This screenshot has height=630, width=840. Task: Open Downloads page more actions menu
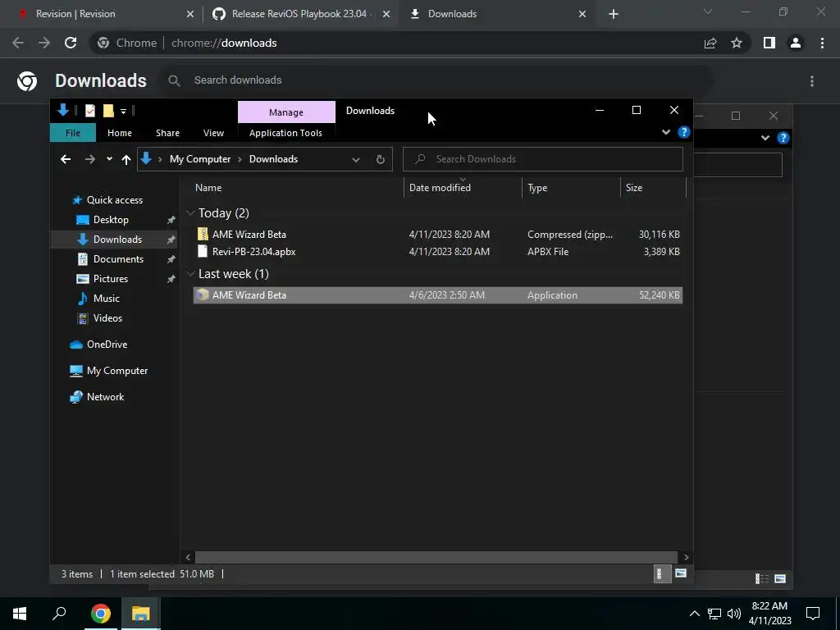(x=812, y=81)
